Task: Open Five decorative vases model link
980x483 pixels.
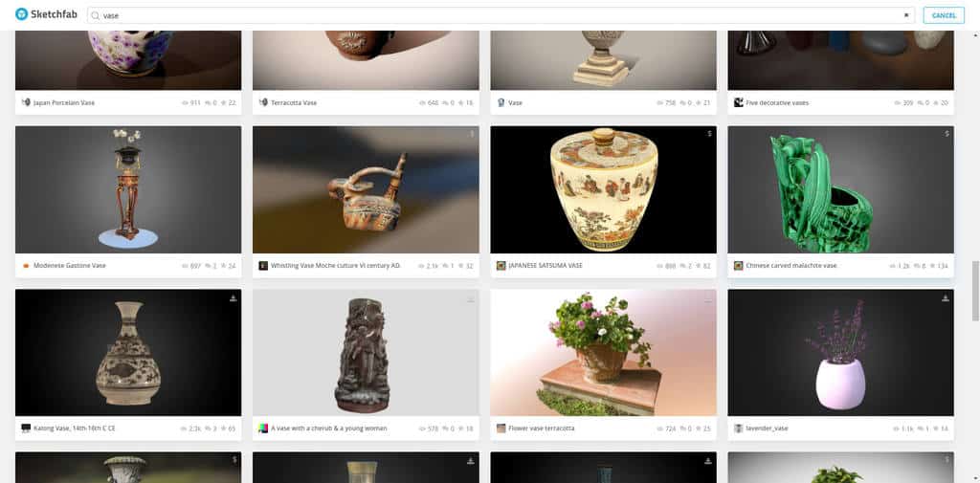Action: (777, 102)
